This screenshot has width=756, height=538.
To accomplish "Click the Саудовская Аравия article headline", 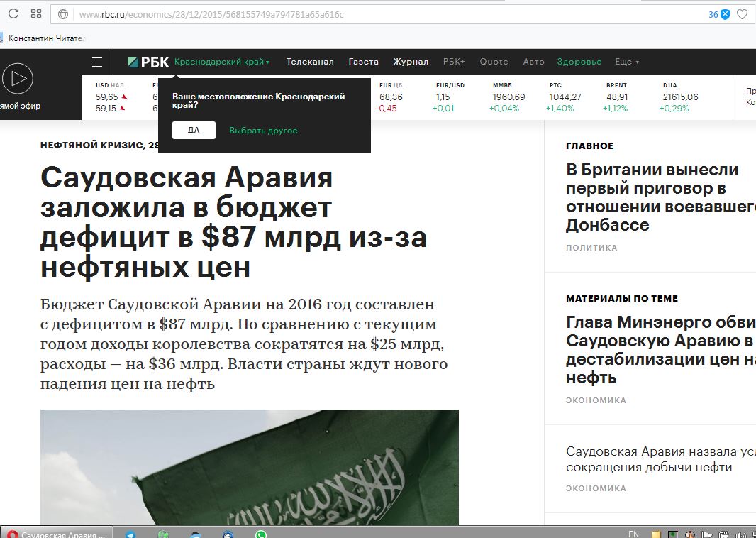I will point(234,222).
